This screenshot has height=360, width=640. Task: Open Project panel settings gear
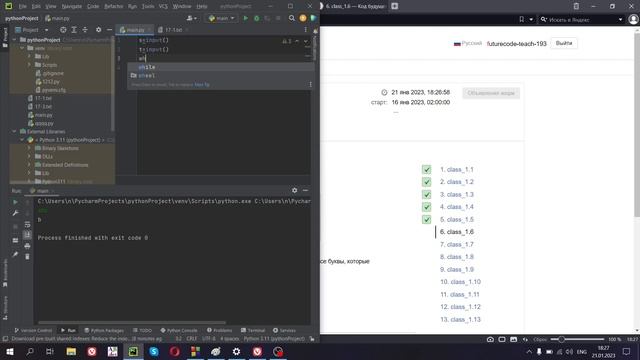tap(98, 30)
